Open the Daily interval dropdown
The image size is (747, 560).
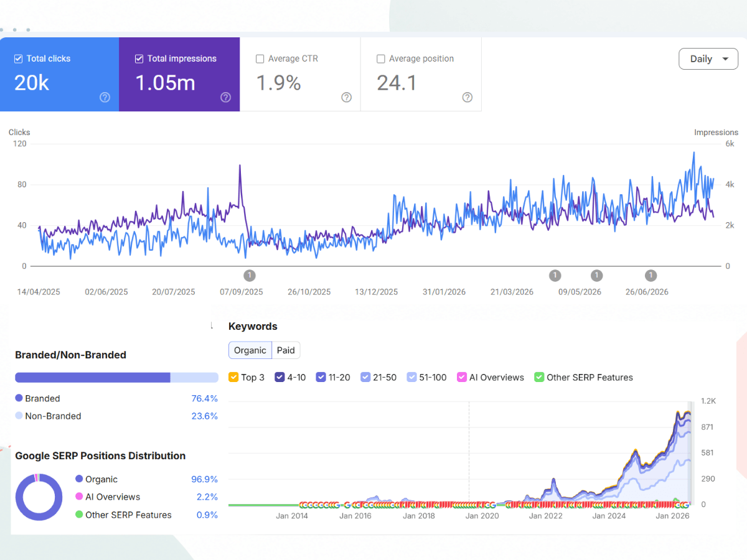pyautogui.click(x=708, y=59)
